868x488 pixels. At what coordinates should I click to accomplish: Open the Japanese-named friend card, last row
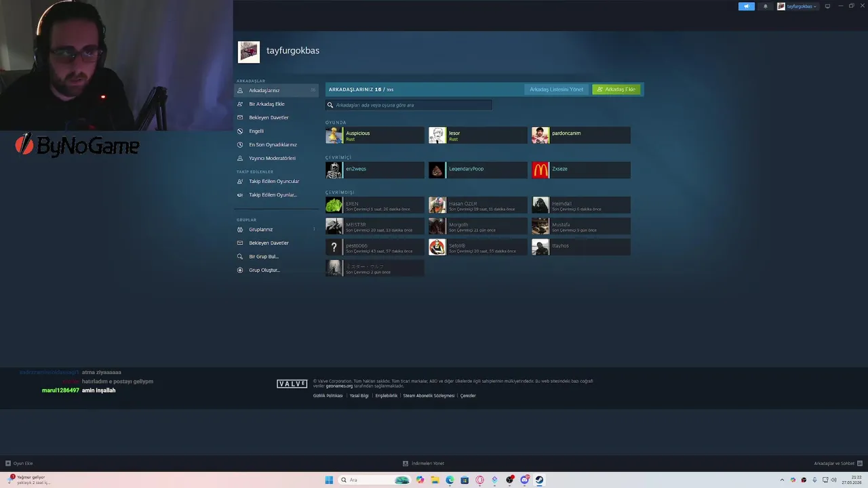tap(375, 268)
